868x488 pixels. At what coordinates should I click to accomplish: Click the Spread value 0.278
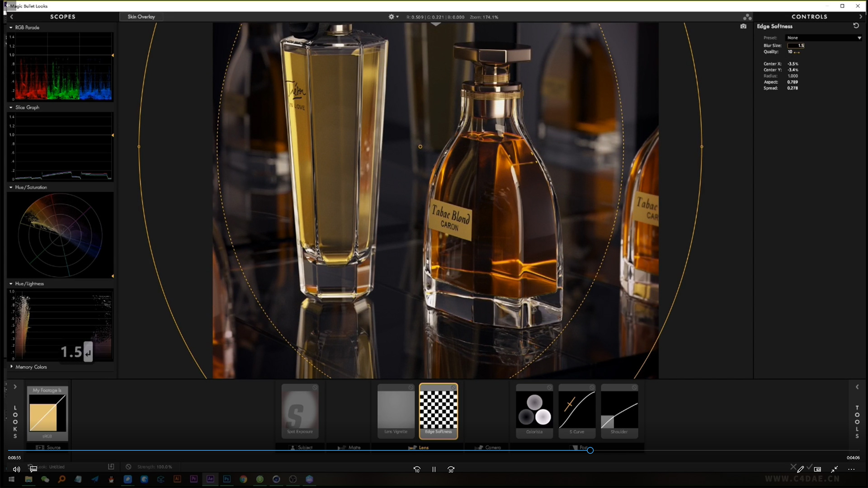pos(792,88)
